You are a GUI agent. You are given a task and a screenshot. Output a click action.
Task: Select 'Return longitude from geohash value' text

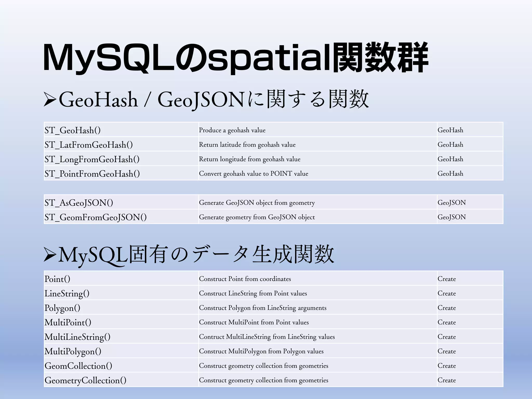pyautogui.click(x=250, y=159)
